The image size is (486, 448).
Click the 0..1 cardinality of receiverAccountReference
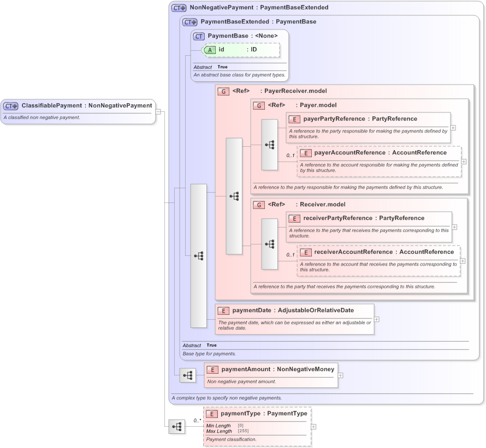[x=291, y=255]
